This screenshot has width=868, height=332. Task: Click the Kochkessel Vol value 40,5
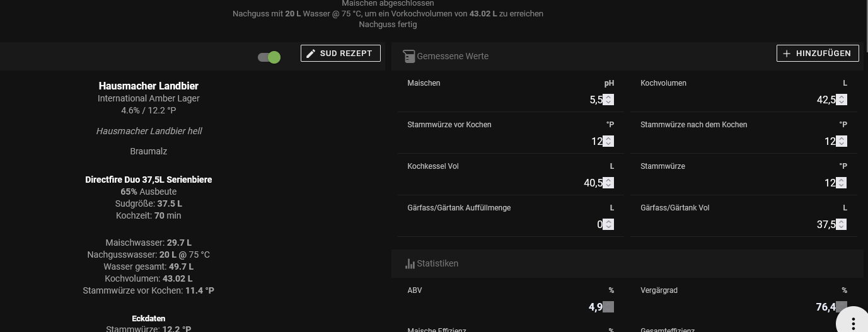click(x=592, y=183)
